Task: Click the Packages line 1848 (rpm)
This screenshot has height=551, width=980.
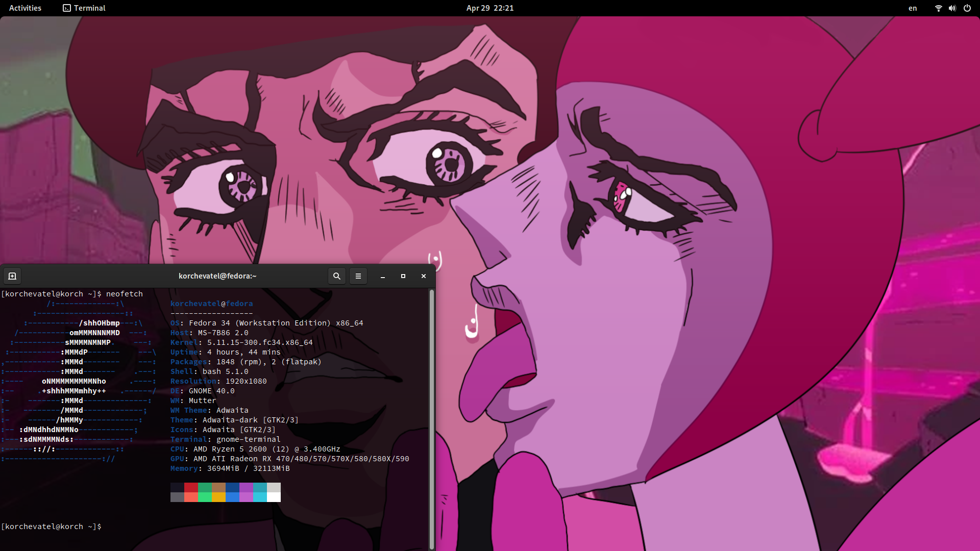Action: (x=246, y=362)
